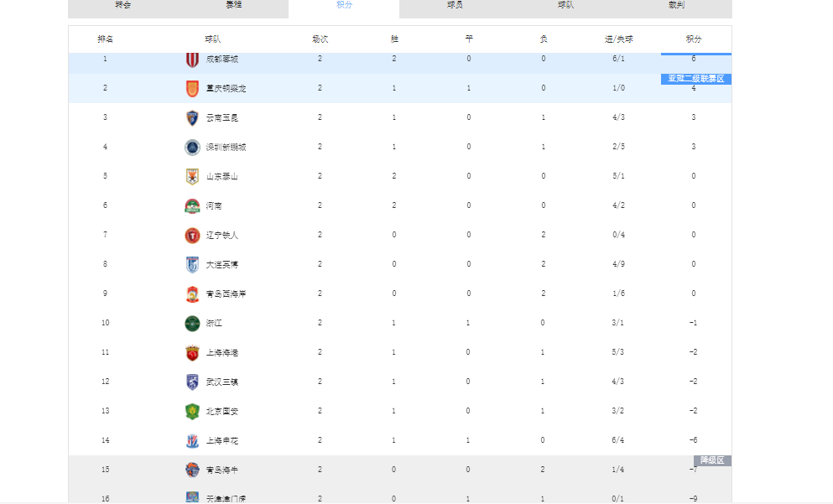This screenshot has width=833, height=504.
Task: Click the 重庆铜梁龙 team crest icon
Action: [x=192, y=88]
